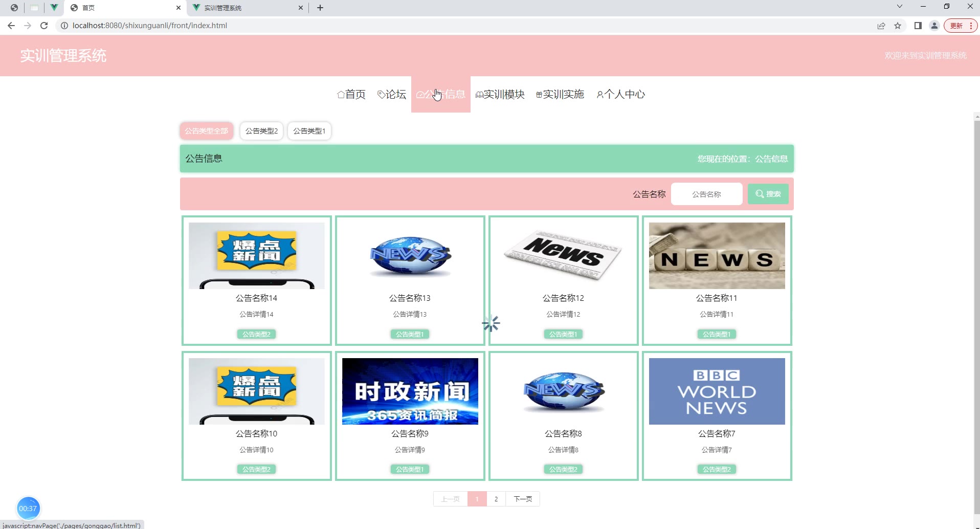The width and height of the screenshot is (980, 529).
Task: Open the 公告名称7 BBC World News thumbnail
Action: tap(717, 391)
